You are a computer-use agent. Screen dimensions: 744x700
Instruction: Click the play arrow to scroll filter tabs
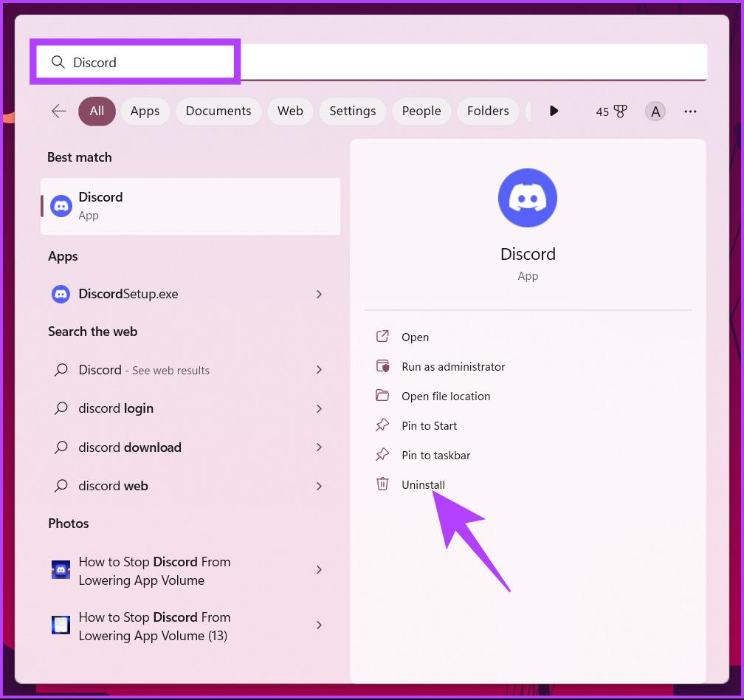(x=554, y=111)
